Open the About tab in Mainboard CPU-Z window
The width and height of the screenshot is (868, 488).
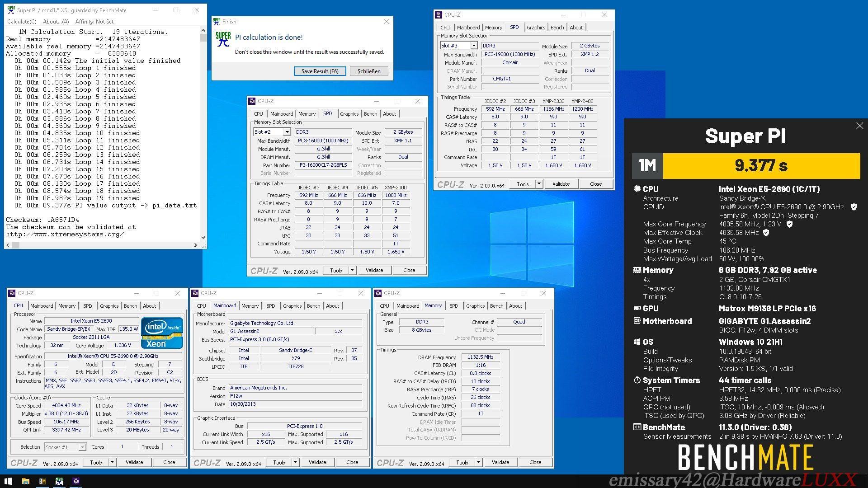point(332,306)
